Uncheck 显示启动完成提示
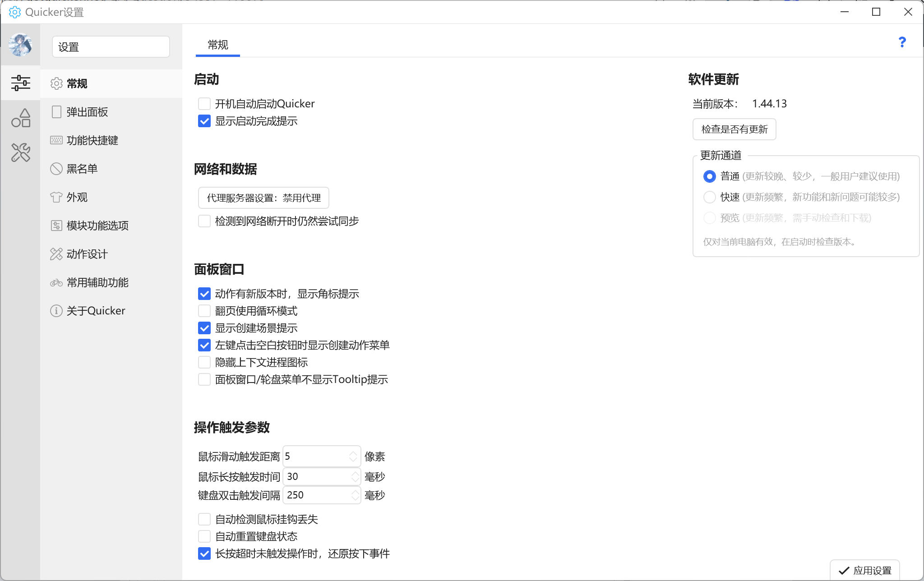This screenshot has height=581, width=924. pos(204,121)
